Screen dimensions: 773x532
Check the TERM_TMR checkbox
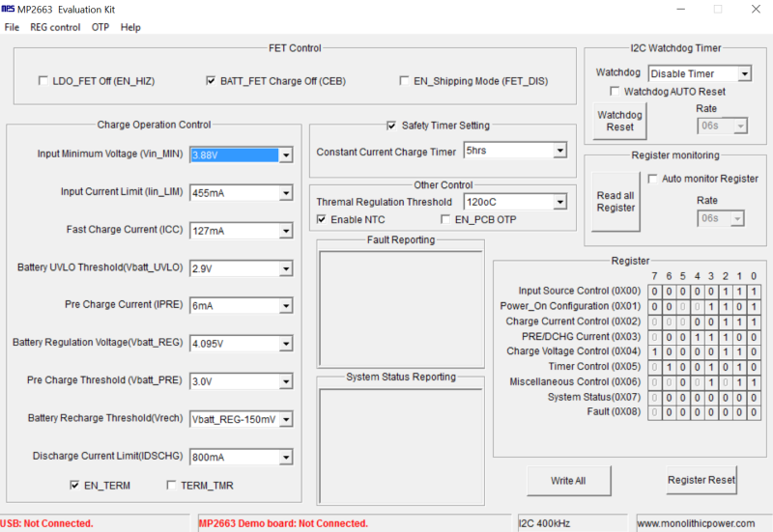(x=172, y=486)
